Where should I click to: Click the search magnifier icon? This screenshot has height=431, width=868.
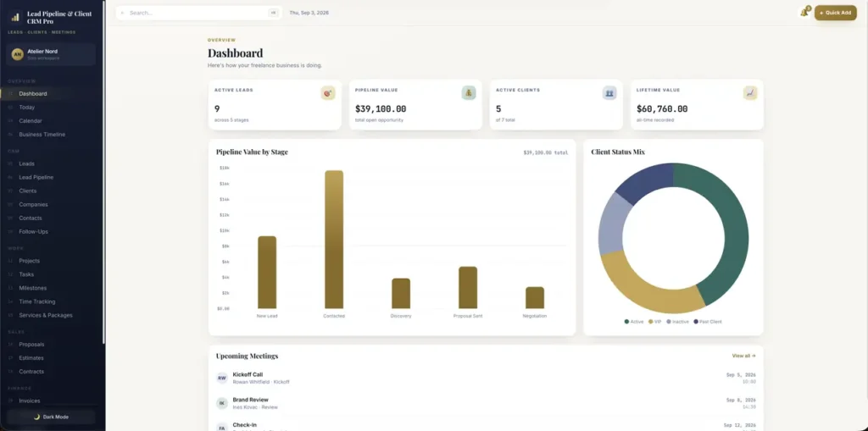122,13
